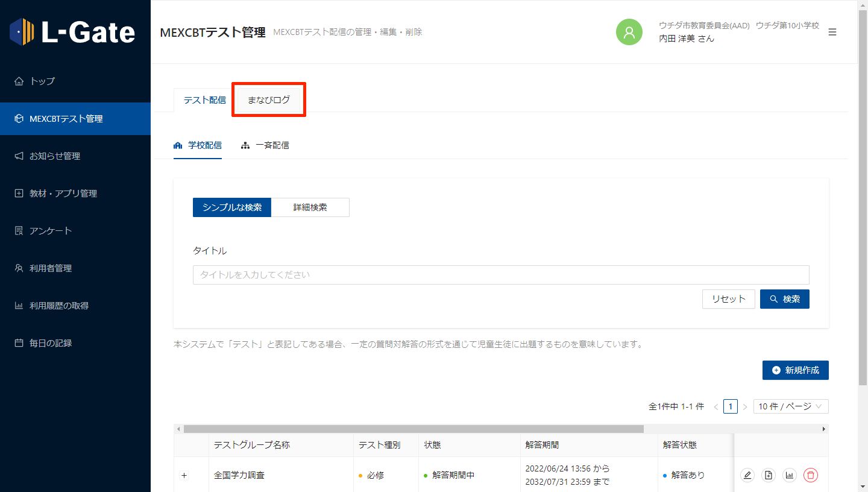
Task: Open the 10 件 / ページ page size dropdown
Action: click(x=791, y=406)
